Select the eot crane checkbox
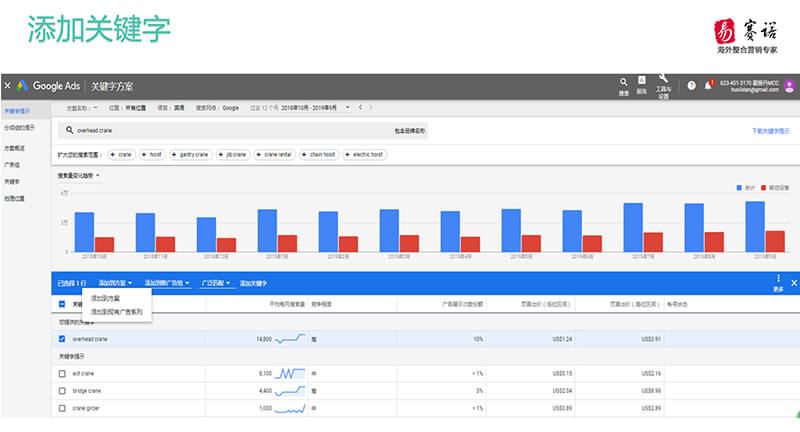800x432 pixels. click(62, 373)
